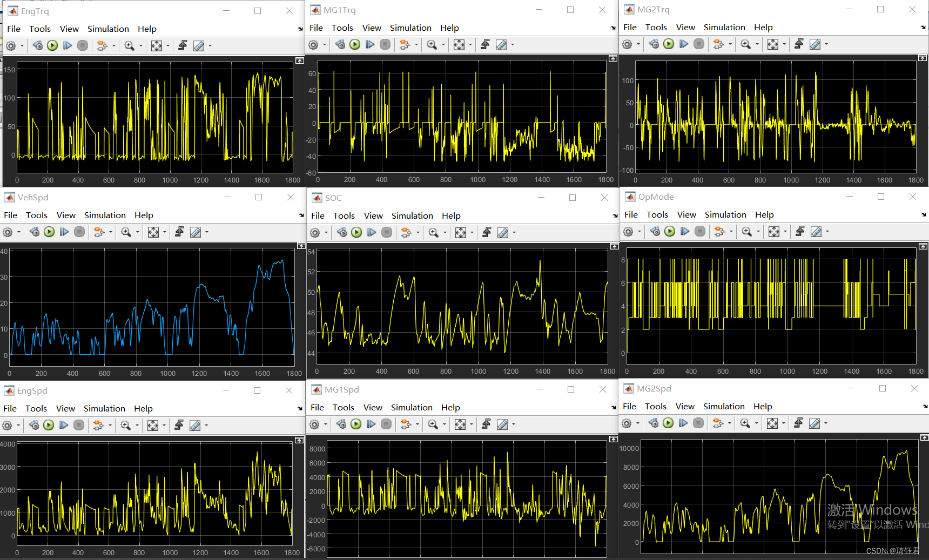Viewport: 929px width, 560px height.
Task: Expand Zoom dropdown arrow in EngTrq scope
Action: point(141,46)
